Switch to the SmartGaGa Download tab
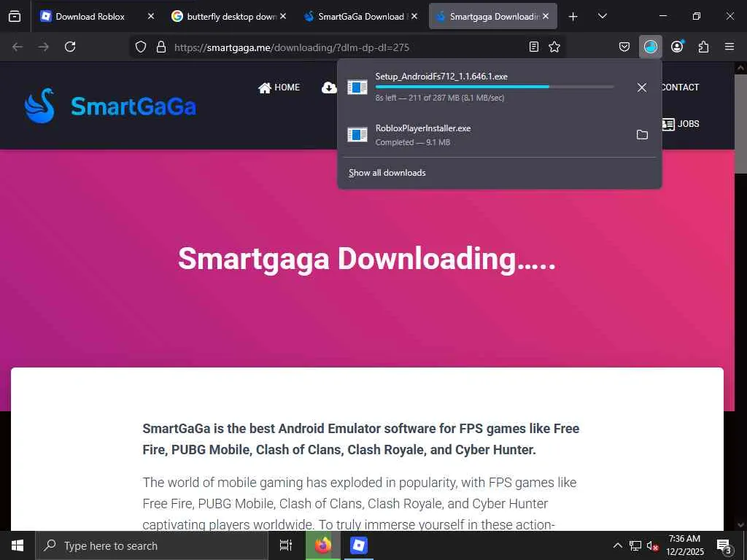Image resolution: width=747 pixels, height=560 pixels. (x=361, y=17)
